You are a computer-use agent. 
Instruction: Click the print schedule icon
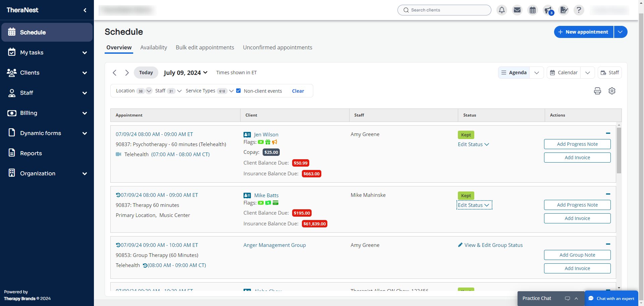(597, 91)
